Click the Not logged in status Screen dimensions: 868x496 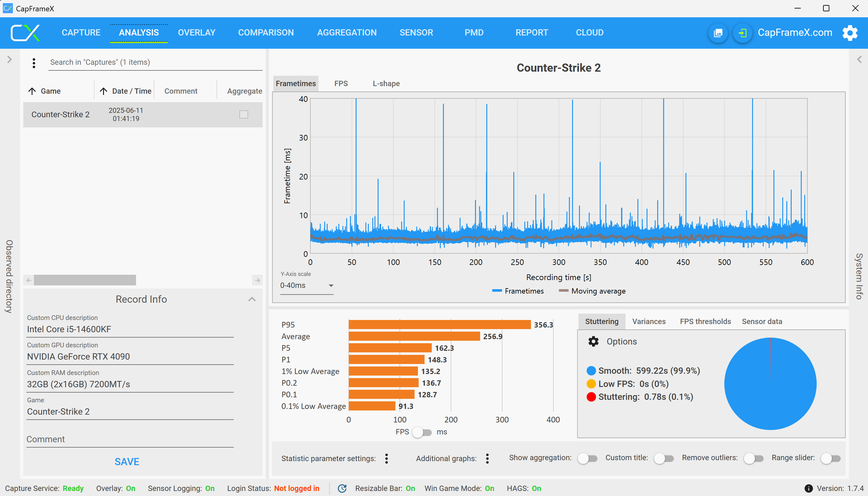tap(297, 488)
